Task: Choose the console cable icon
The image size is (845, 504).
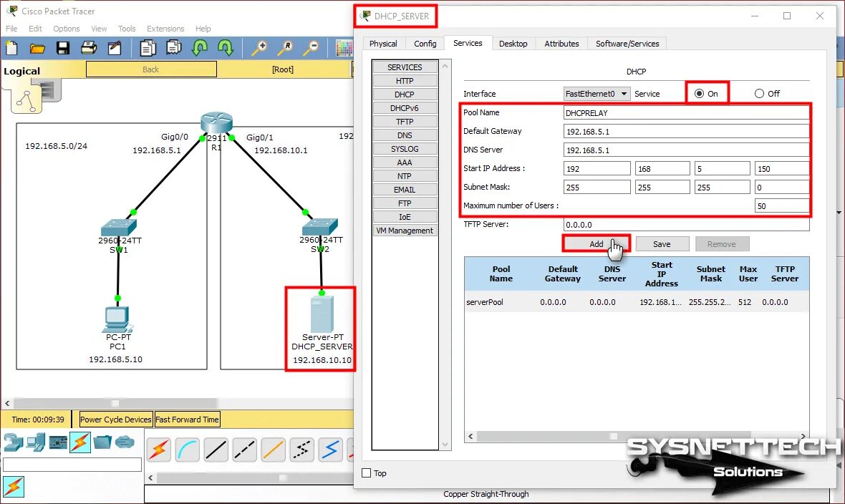Action: pos(187,450)
